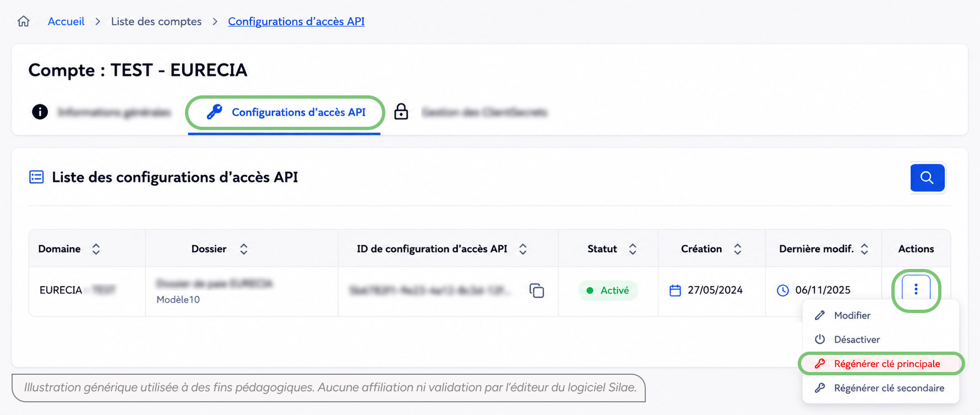The height and width of the screenshot is (415, 980).
Task: Click the 06/11/2025 modification date
Action: pyautogui.click(x=823, y=290)
